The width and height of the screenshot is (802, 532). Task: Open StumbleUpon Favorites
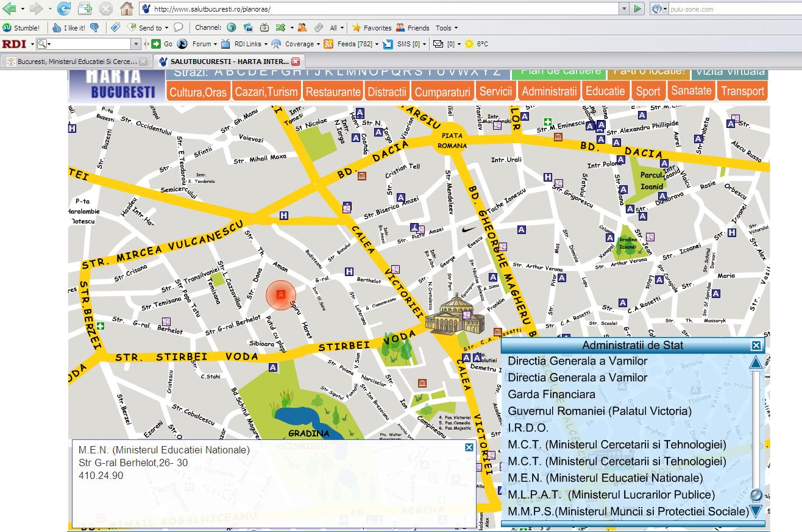tap(371, 27)
